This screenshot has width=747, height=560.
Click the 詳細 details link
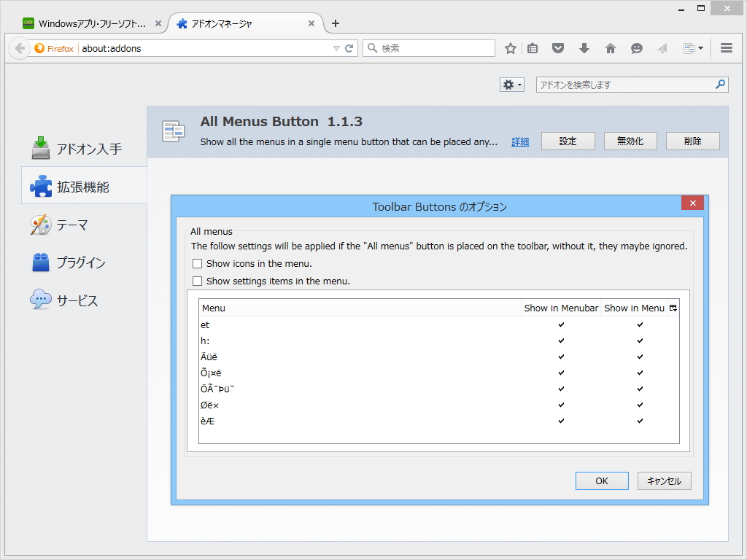point(519,142)
